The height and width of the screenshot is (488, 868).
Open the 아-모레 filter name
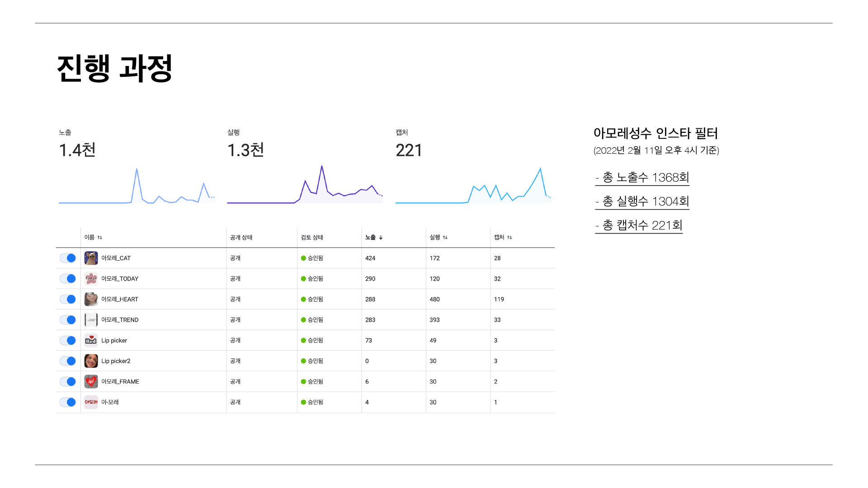110,402
